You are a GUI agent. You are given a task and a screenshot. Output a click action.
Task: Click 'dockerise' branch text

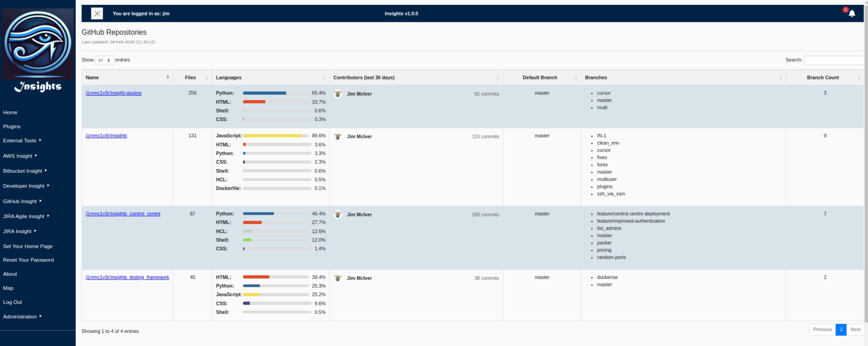pos(607,277)
